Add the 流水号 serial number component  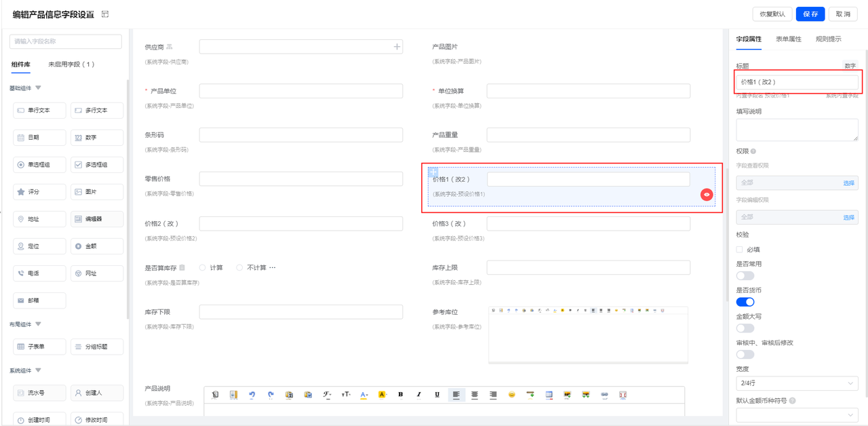click(39, 393)
